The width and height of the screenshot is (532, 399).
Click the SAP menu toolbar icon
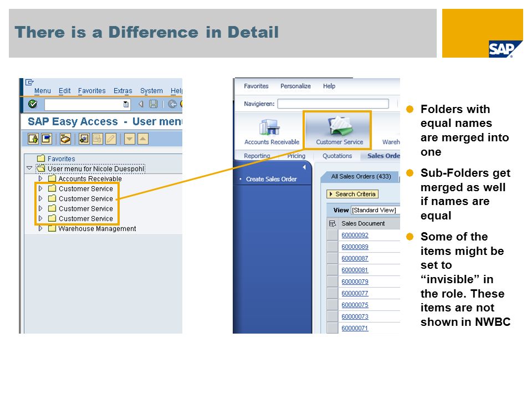pos(46,139)
